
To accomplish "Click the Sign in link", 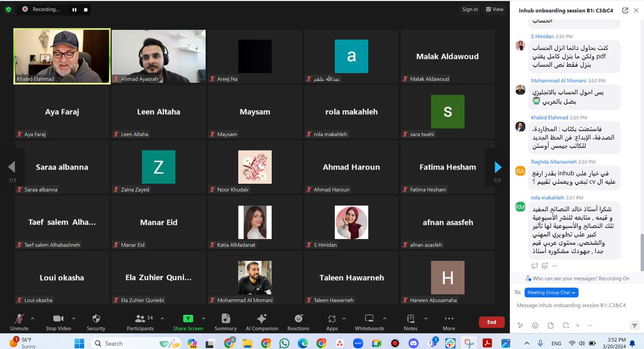I will (x=470, y=9).
